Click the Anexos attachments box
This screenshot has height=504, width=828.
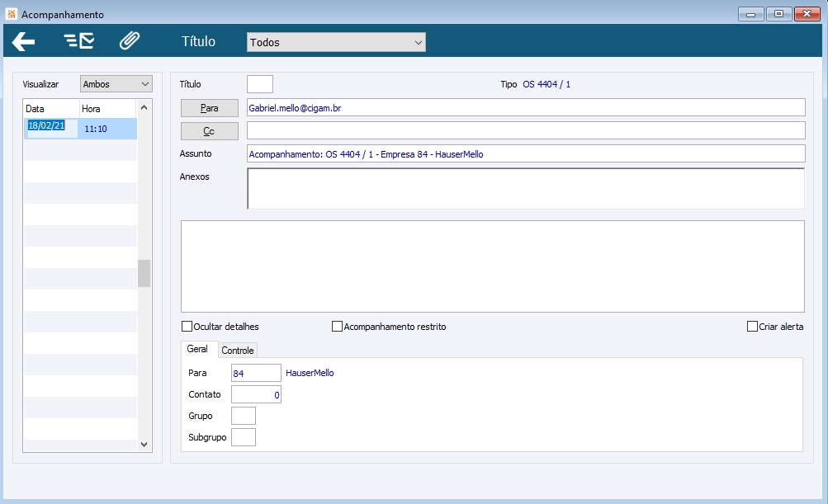point(526,188)
